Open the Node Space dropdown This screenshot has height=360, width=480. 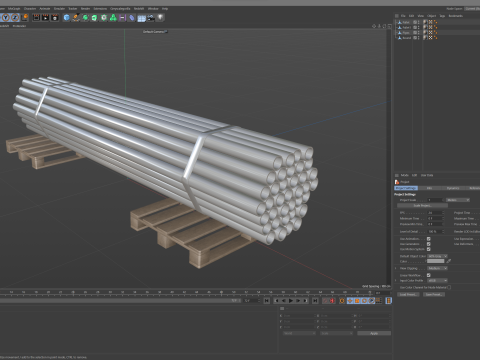pyautogui.click(x=473, y=9)
